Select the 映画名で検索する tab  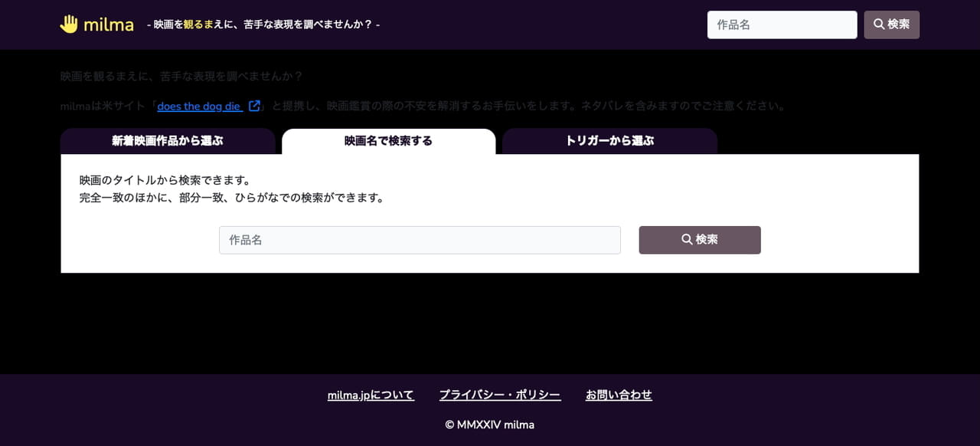(388, 140)
